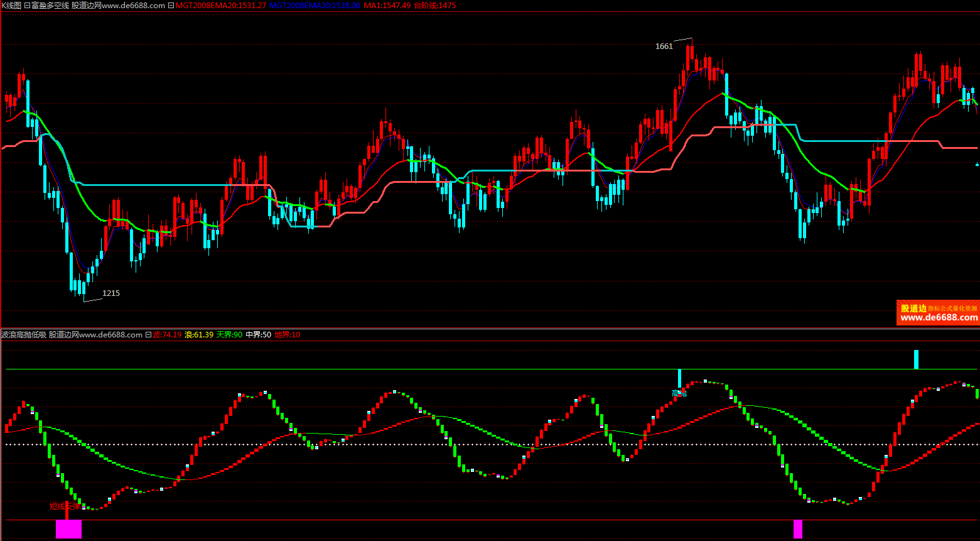Click the MA1:1547.49 legend value
The height and width of the screenshot is (541, 980).
pos(387,6)
